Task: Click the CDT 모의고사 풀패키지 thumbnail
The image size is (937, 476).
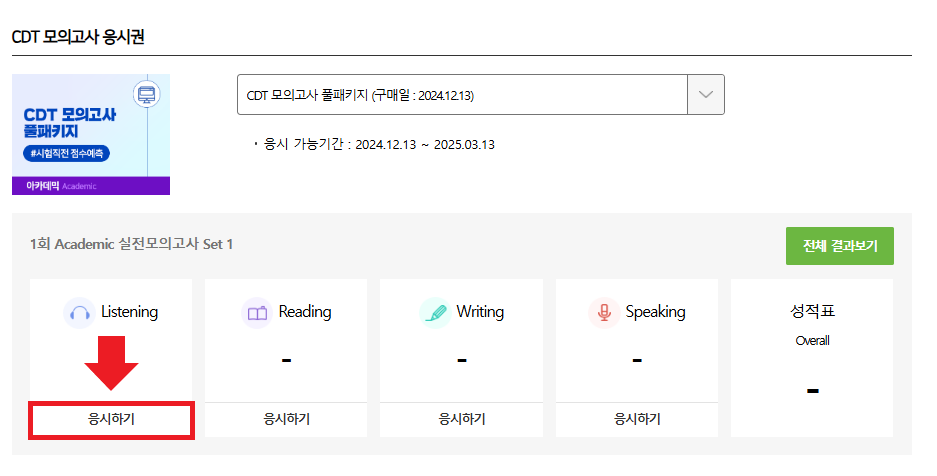Action: [91, 134]
